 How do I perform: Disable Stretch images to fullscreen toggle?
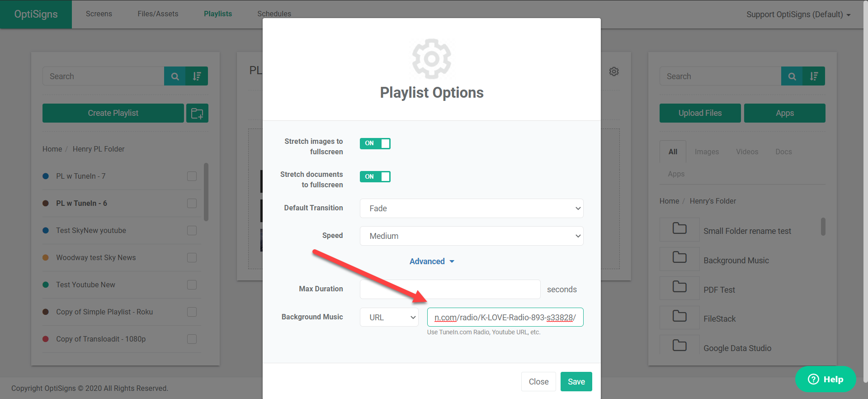point(375,143)
